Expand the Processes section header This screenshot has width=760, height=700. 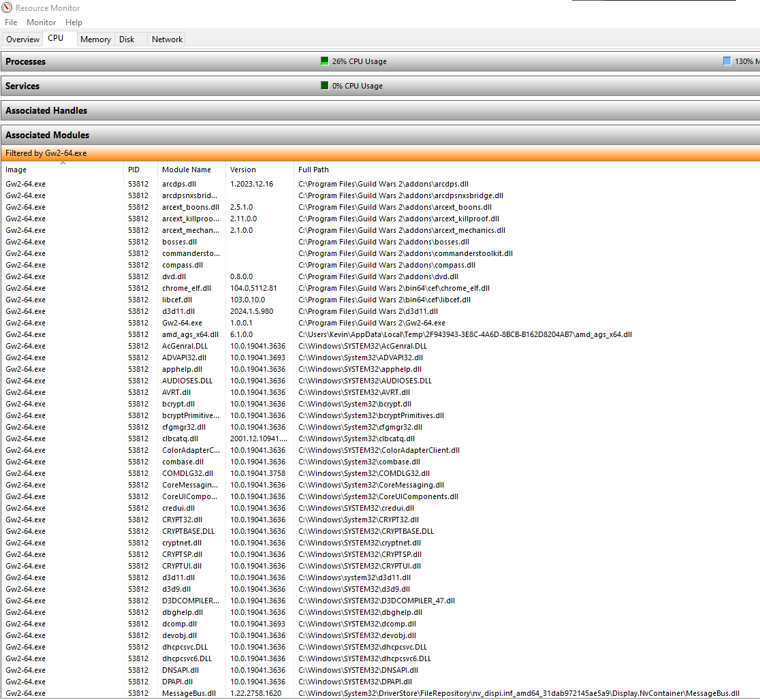point(381,61)
